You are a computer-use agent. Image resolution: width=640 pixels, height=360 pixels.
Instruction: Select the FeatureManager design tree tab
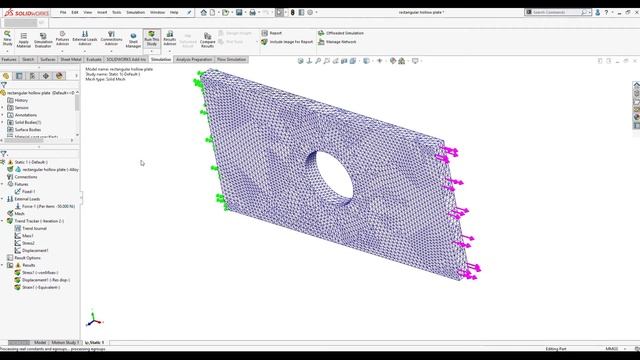6,76
